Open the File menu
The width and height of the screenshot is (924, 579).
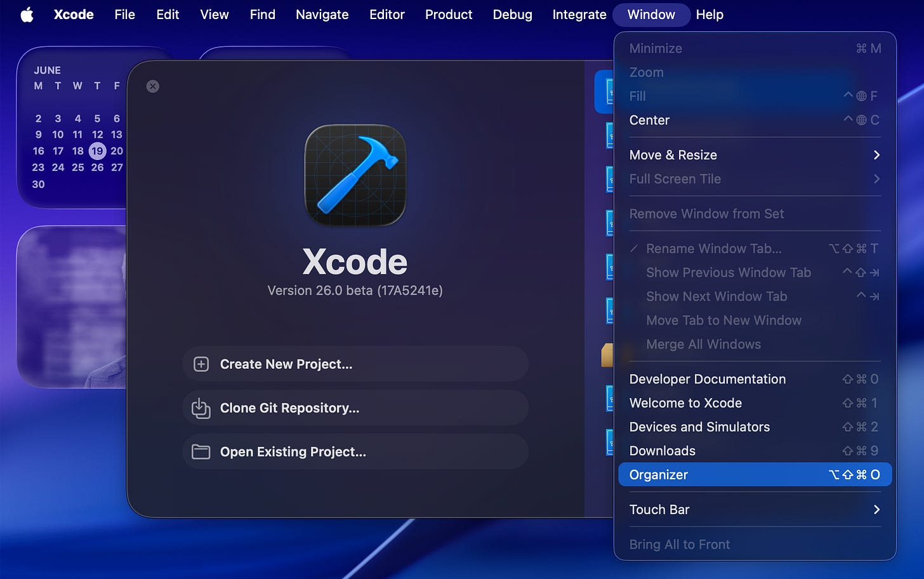point(125,15)
